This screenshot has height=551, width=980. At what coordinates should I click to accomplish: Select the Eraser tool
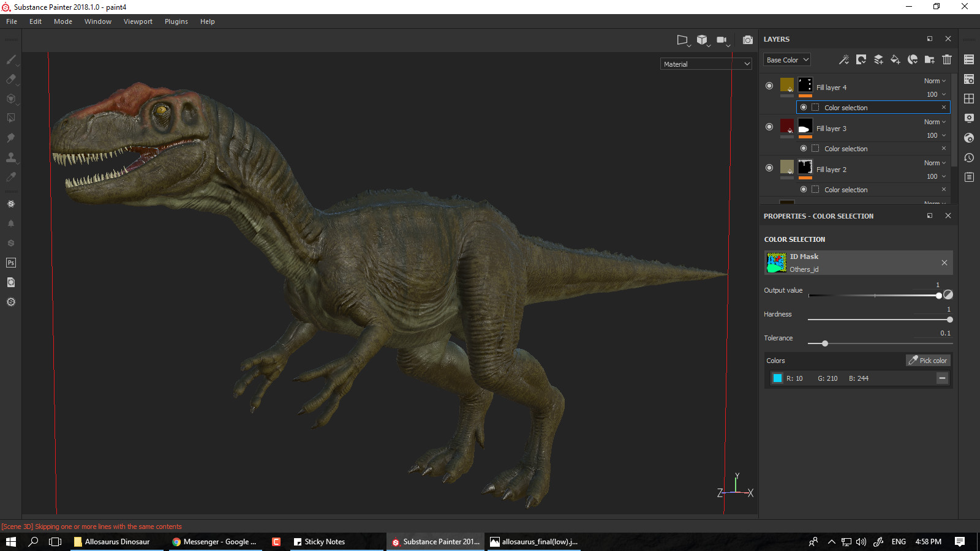pos(11,79)
